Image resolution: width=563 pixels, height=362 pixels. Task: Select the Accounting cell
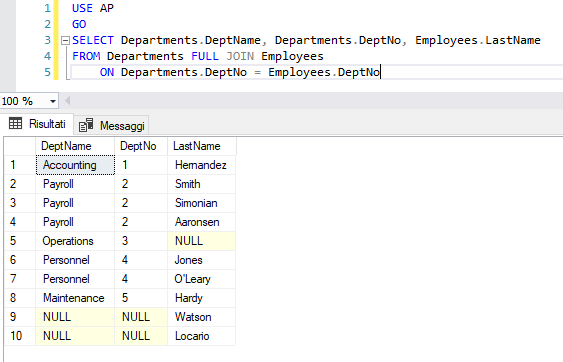tap(75, 165)
